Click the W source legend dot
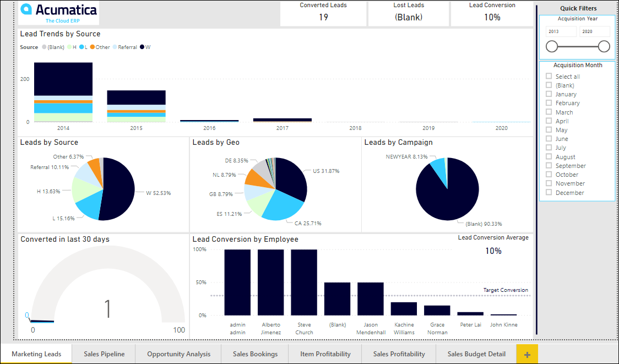 click(x=142, y=47)
